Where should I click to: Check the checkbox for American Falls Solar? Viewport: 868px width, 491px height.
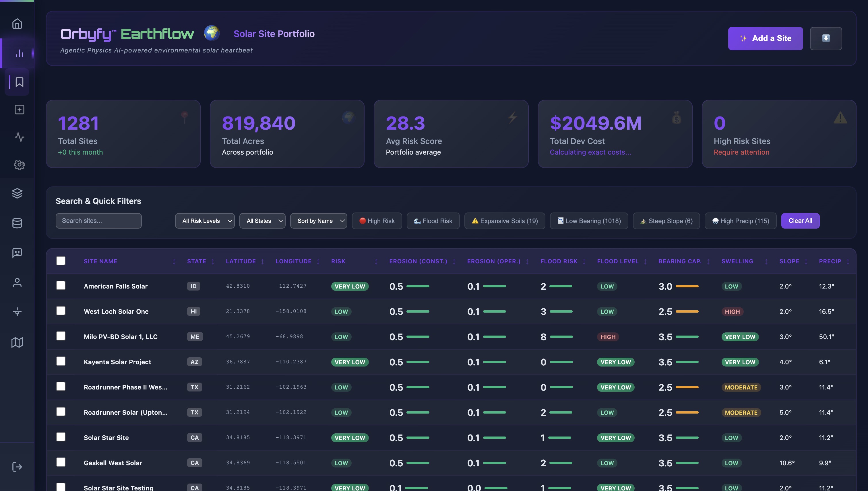(x=61, y=285)
